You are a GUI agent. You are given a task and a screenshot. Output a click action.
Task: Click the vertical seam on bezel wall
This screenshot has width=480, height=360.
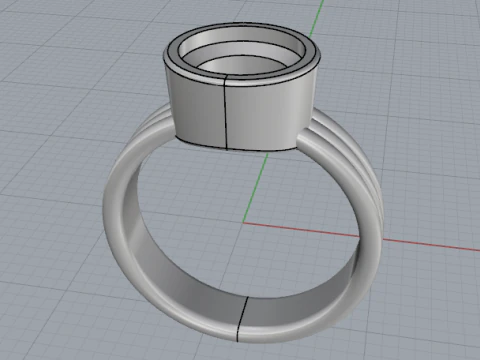click(225, 112)
